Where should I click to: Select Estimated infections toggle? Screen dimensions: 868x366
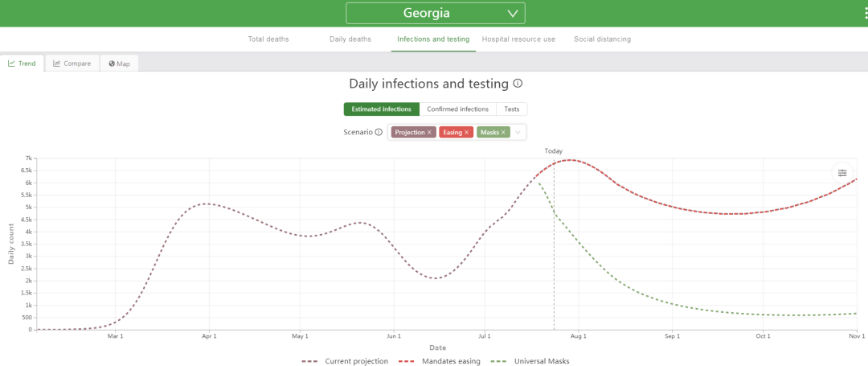click(382, 109)
